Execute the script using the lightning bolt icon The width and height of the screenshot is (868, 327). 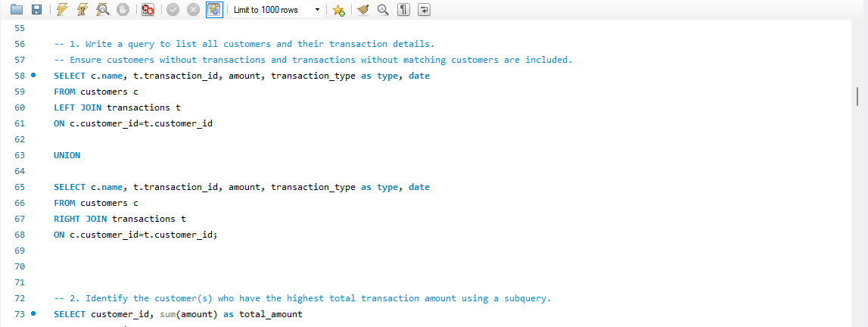click(62, 9)
